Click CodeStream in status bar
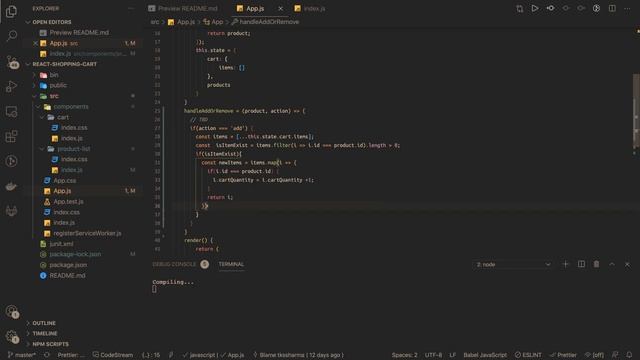The width and height of the screenshot is (640, 360). (x=113, y=355)
